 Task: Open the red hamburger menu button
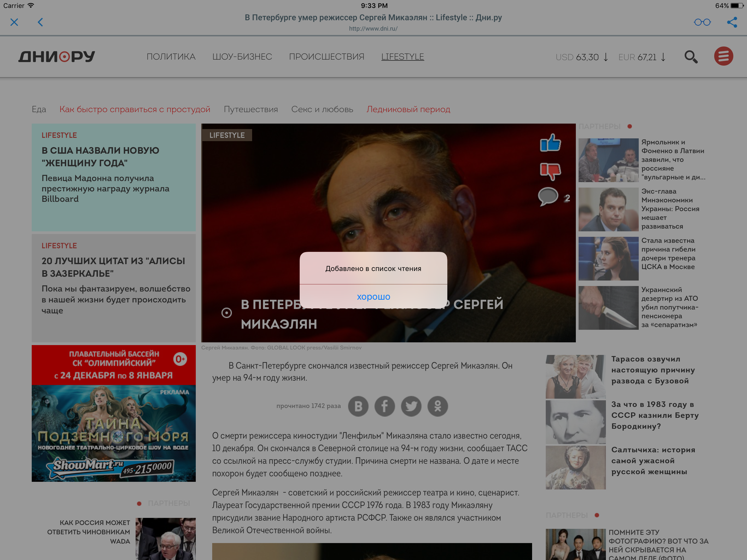click(x=723, y=56)
